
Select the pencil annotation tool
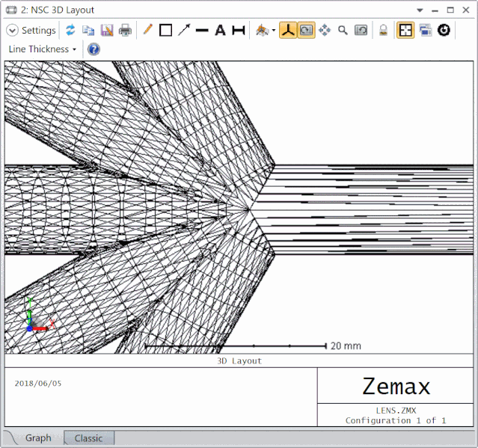[147, 30]
